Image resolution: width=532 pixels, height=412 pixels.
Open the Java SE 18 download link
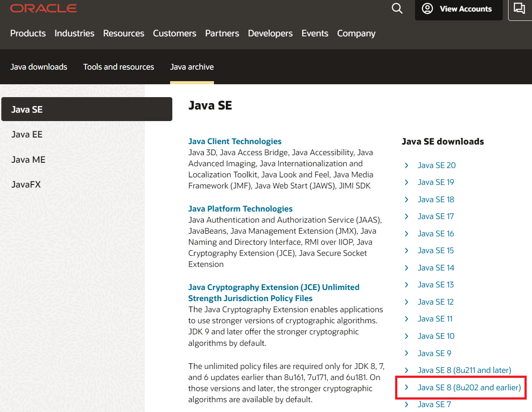coord(436,200)
